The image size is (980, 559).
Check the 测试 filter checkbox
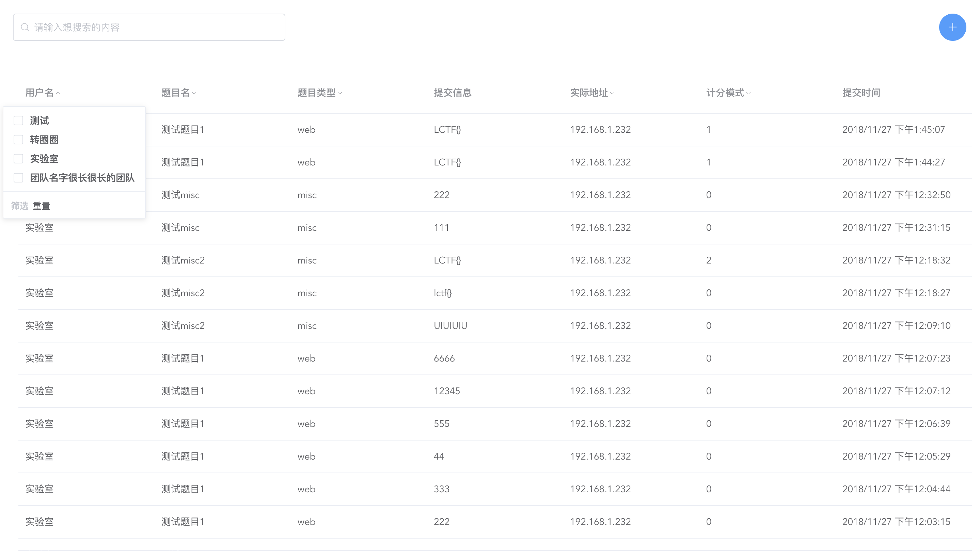tap(18, 121)
